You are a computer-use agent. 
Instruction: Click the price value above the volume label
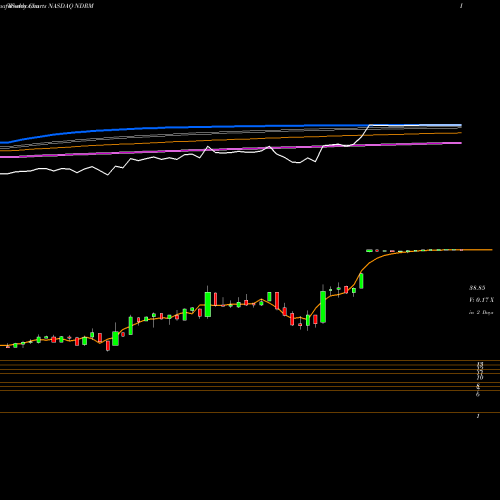coord(477,287)
